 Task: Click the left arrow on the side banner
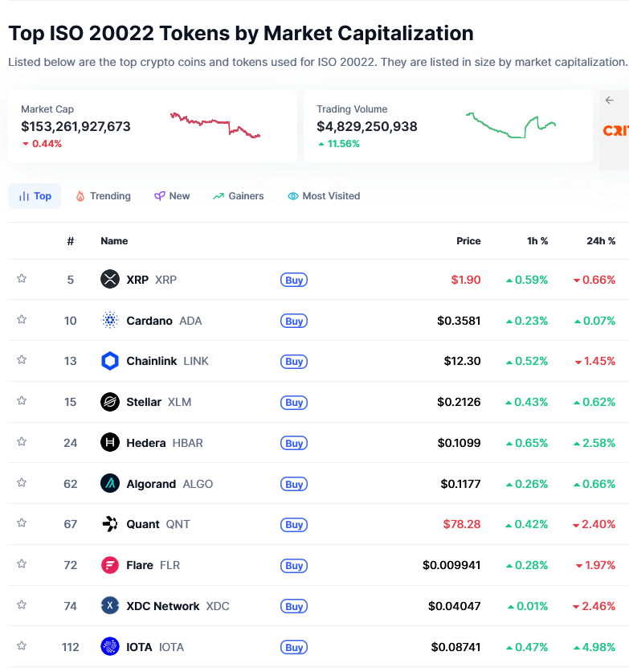610,100
